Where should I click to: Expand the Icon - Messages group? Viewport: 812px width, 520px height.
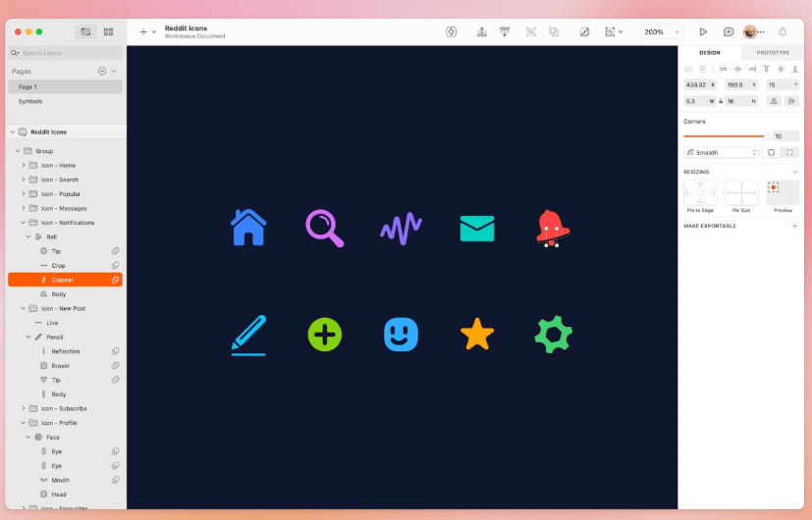(24, 208)
